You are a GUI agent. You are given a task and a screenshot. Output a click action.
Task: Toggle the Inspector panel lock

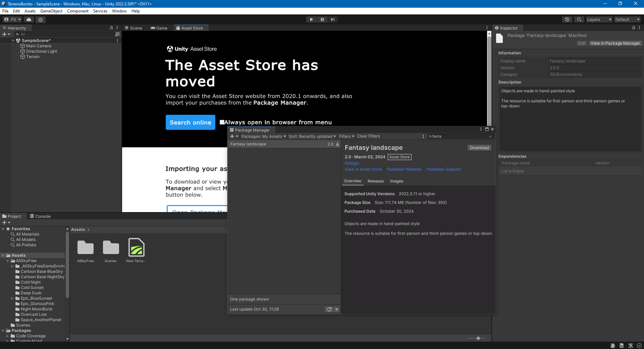(x=634, y=28)
